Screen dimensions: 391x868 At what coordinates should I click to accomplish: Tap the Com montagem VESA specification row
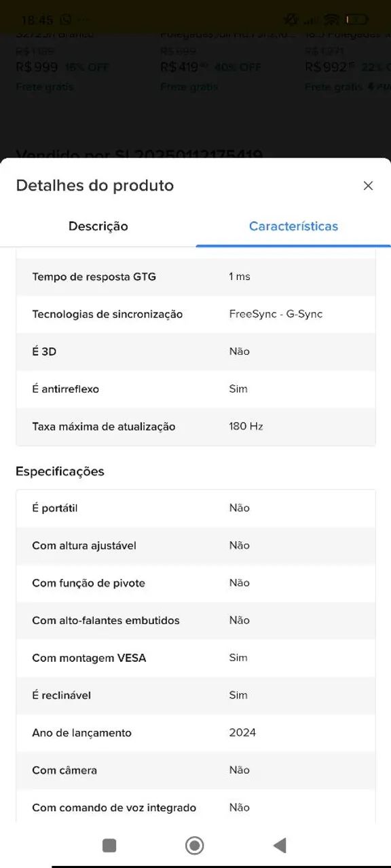(x=195, y=658)
